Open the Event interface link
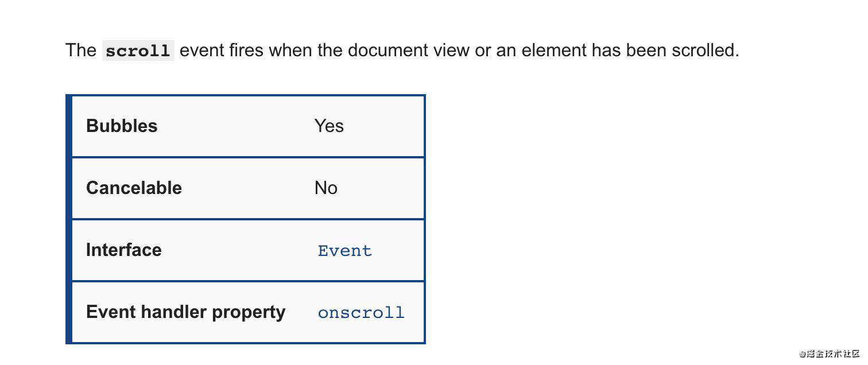868x365 pixels. coord(344,251)
